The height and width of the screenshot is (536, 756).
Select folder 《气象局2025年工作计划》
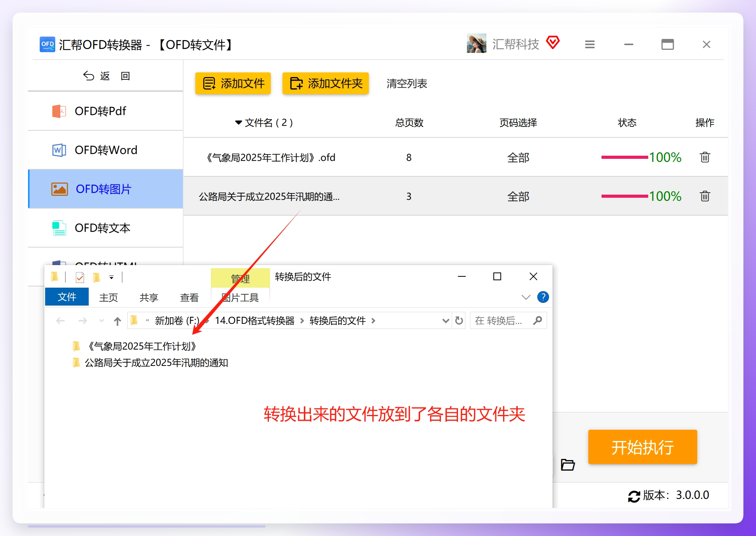[x=135, y=346]
